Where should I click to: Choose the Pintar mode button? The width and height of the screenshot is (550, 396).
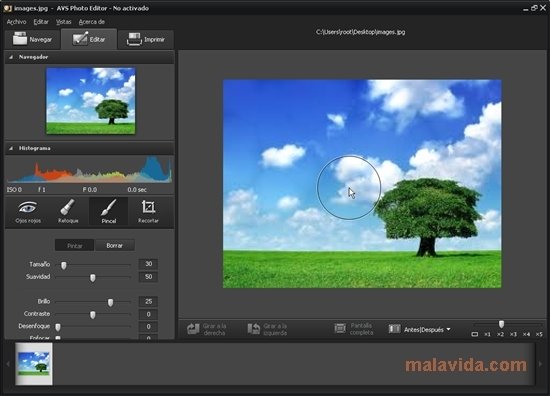pyautogui.click(x=74, y=246)
